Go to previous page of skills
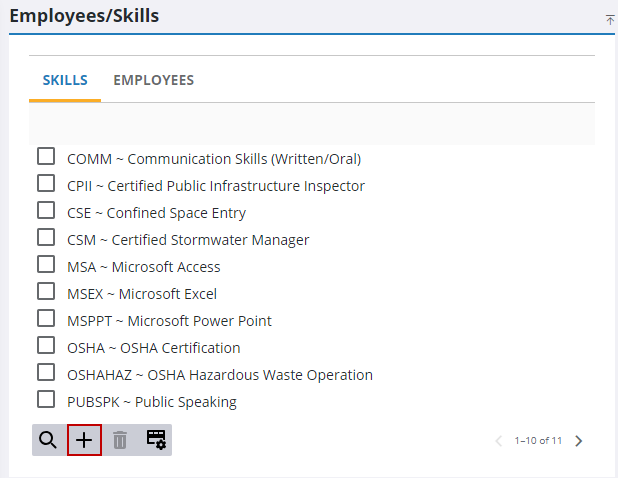Screen dimensions: 618x478 499,440
